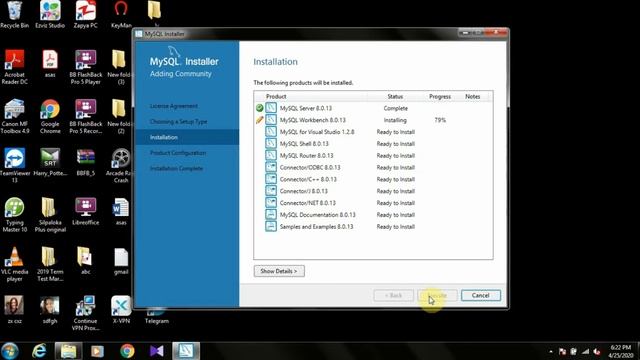Click the Show Details button
Screen dimensions: 640x360
[x=279, y=271]
